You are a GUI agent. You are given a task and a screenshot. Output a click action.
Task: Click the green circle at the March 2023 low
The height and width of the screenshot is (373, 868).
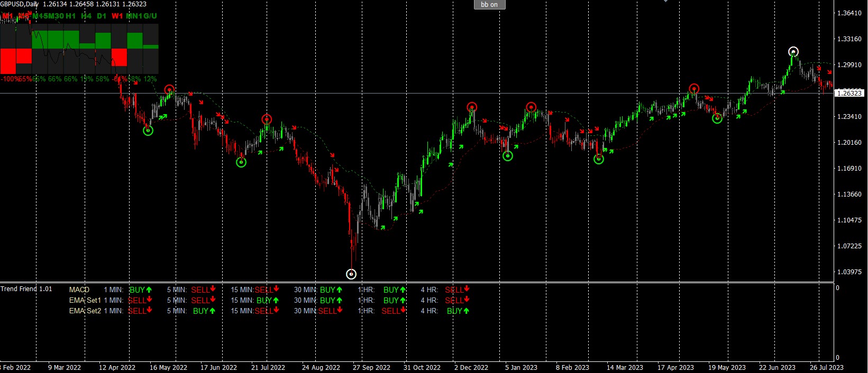click(599, 158)
